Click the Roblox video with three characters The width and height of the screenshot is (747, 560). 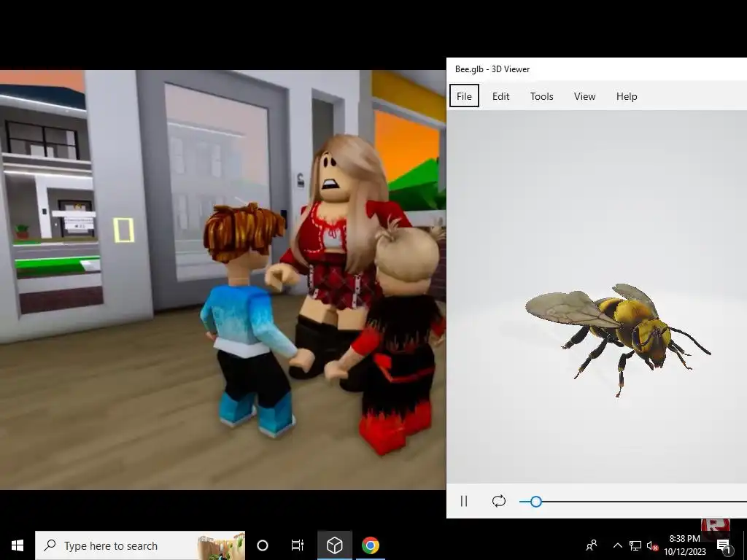[222, 279]
